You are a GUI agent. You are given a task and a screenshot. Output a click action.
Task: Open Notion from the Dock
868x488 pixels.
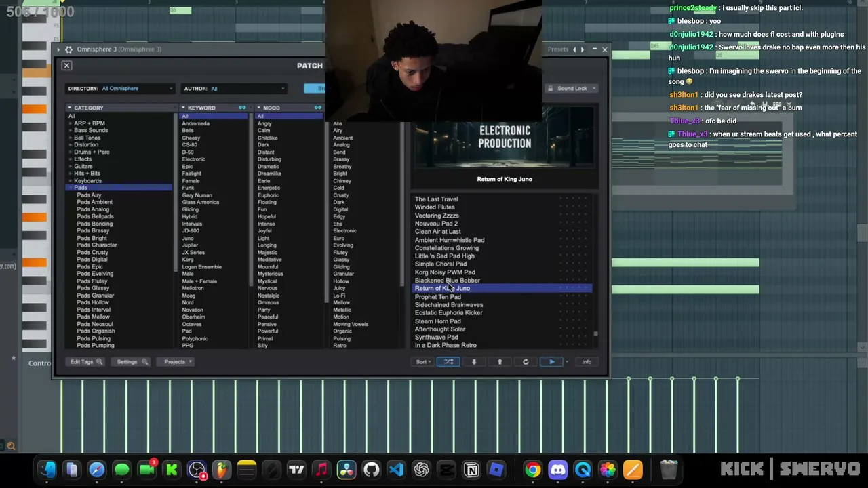click(x=471, y=470)
